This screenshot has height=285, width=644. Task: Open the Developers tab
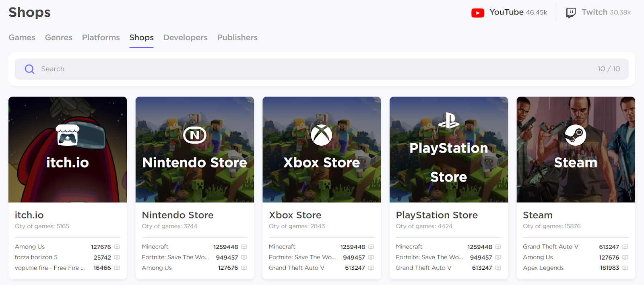click(186, 37)
